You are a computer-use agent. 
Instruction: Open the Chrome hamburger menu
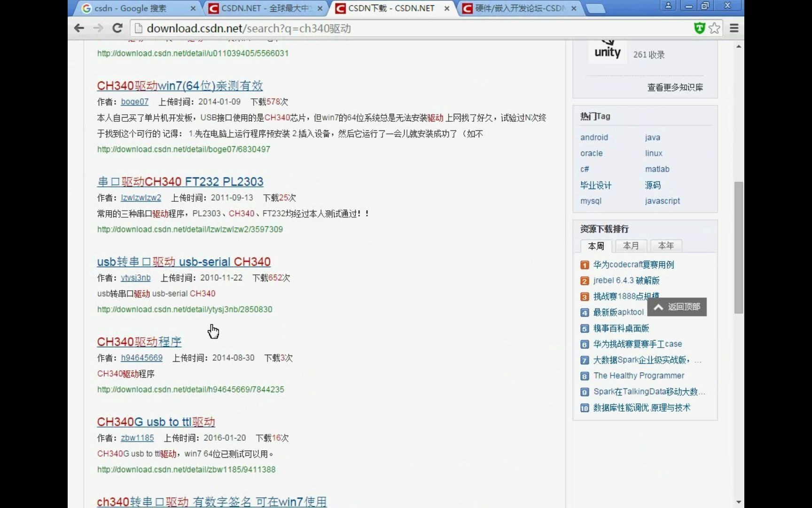[734, 28]
